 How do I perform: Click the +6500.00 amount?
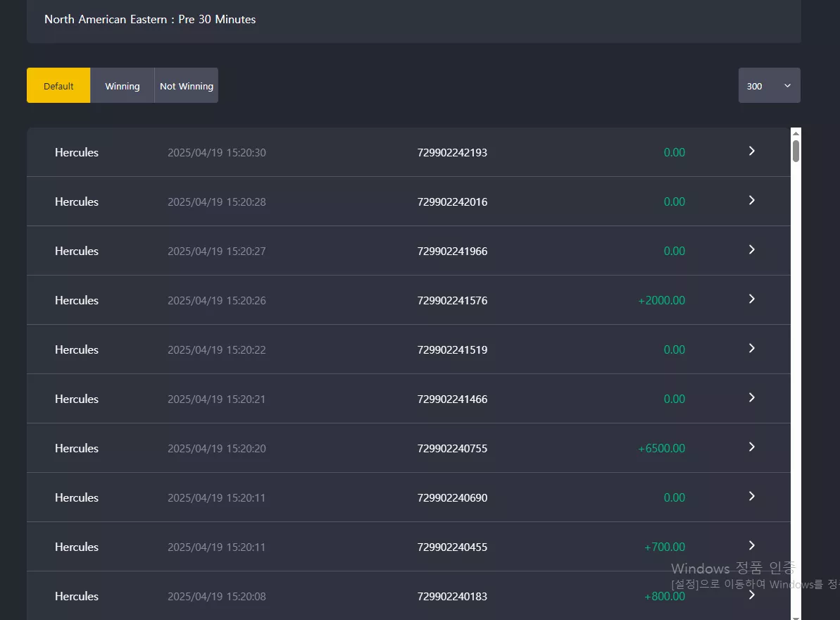662,449
